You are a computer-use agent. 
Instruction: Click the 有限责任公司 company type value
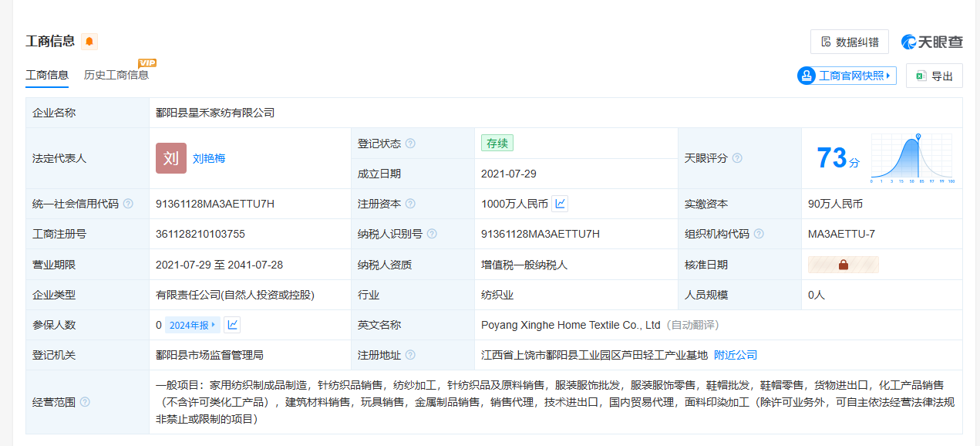(235, 295)
